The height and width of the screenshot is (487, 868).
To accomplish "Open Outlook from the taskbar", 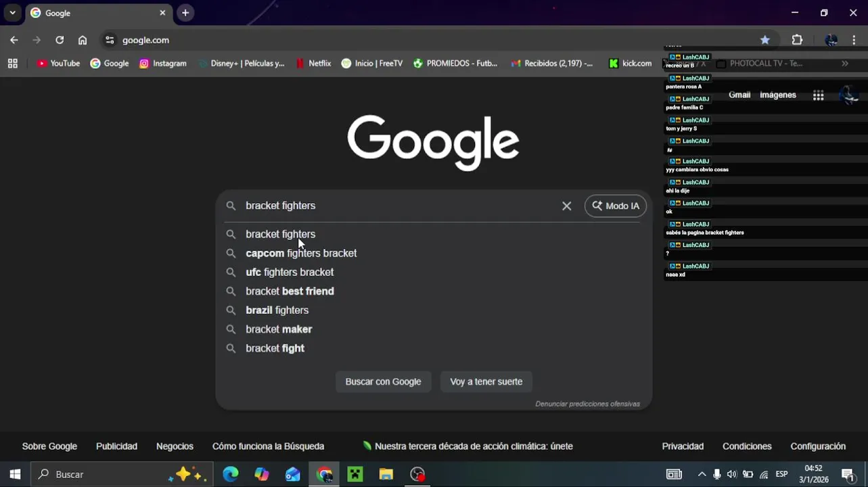I will tap(293, 474).
